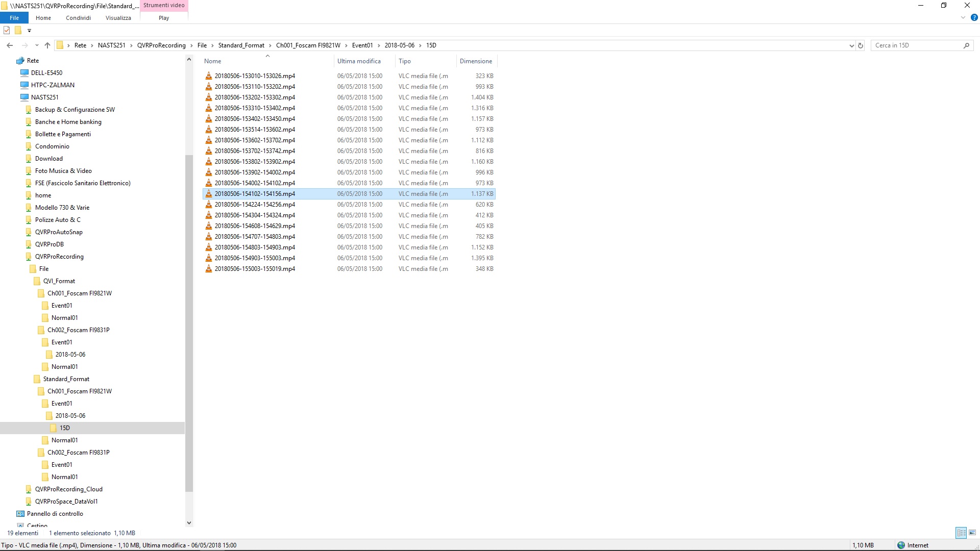Open the Condividi ribbon tab

(78, 18)
